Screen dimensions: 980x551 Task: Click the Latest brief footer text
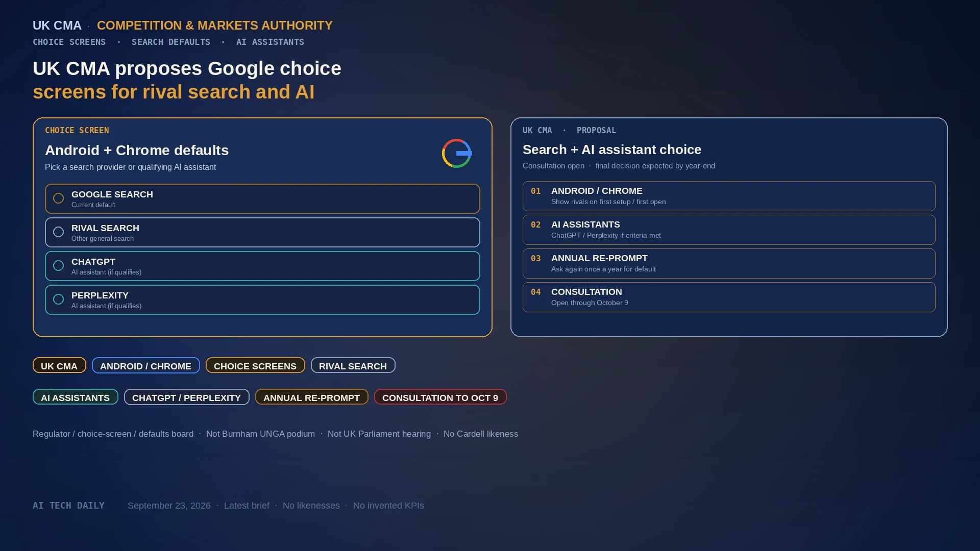pyautogui.click(x=247, y=505)
